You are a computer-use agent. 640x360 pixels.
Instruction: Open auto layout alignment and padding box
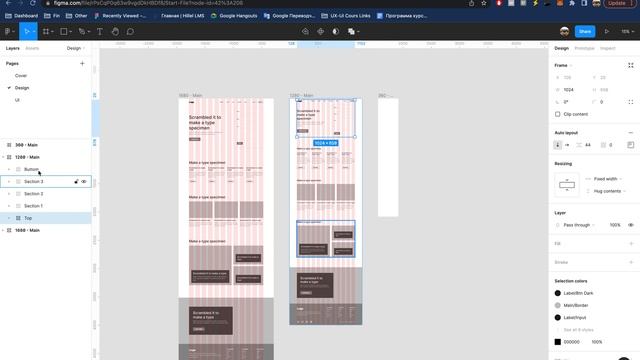(x=631, y=145)
